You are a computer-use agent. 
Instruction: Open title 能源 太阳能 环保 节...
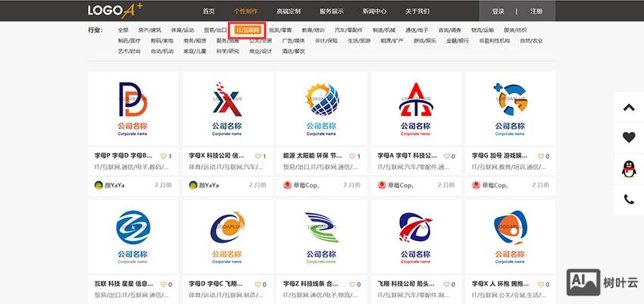(313, 156)
